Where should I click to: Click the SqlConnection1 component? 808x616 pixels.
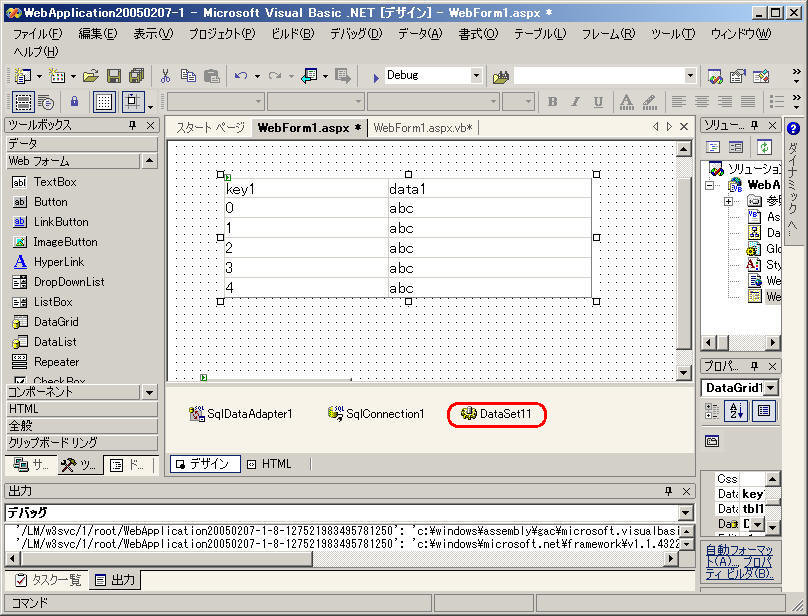click(376, 414)
